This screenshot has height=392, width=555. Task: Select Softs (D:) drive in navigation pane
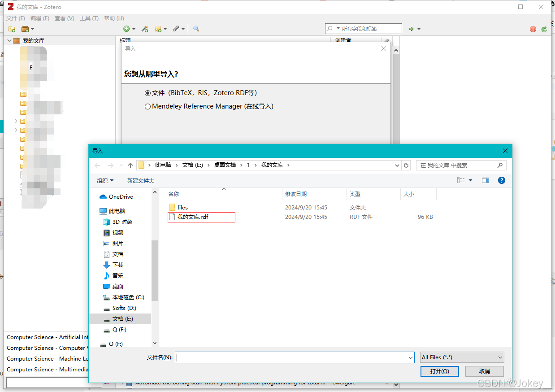[x=119, y=308]
